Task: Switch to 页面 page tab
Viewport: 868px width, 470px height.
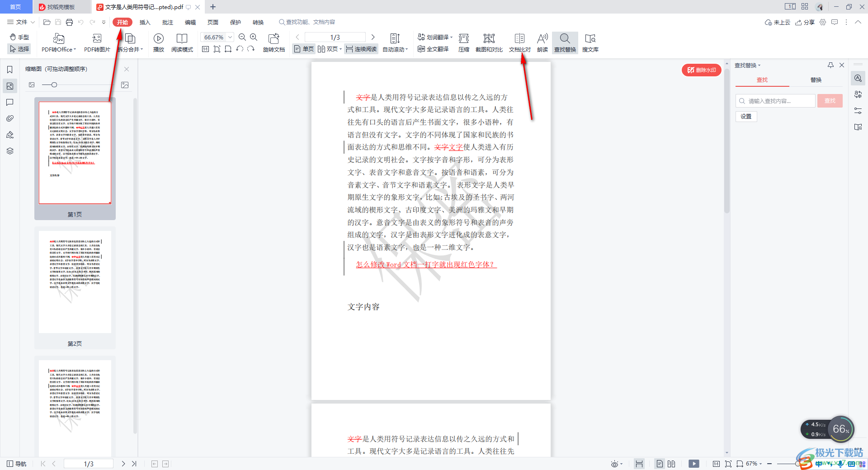Action: click(x=213, y=22)
